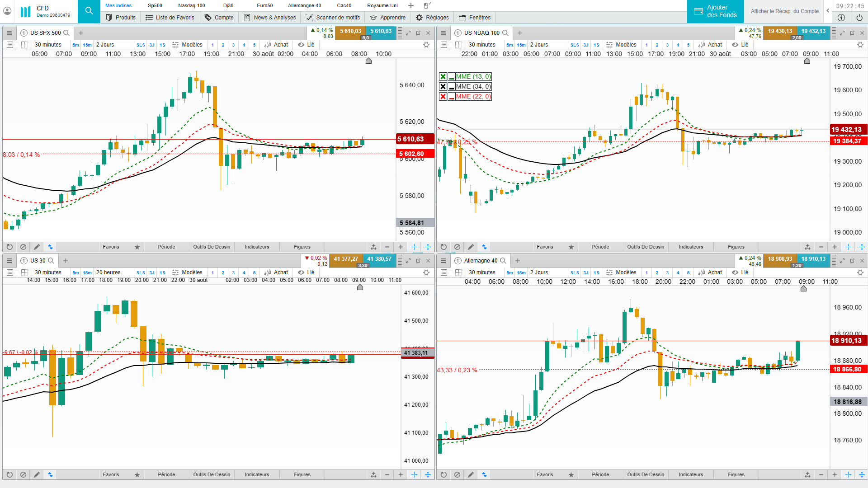Viewport: 868px width, 488px height.
Task: Click the US SPX 500 sell price 5 610,03
Action: point(350,31)
